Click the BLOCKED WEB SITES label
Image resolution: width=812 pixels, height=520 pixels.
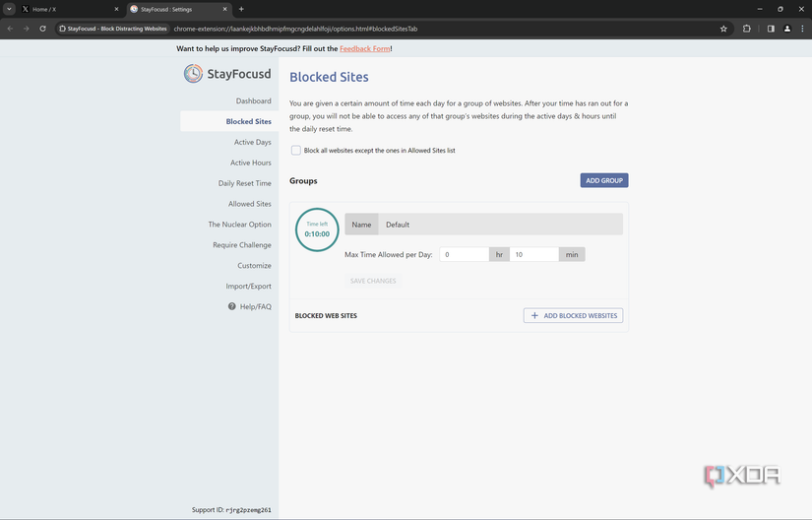coord(326,315)
